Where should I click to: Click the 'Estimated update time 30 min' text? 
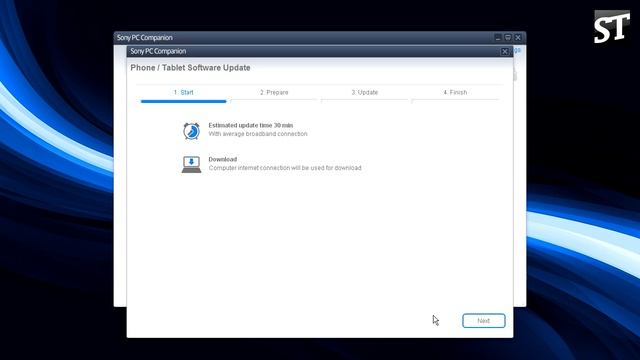point(251,125)
